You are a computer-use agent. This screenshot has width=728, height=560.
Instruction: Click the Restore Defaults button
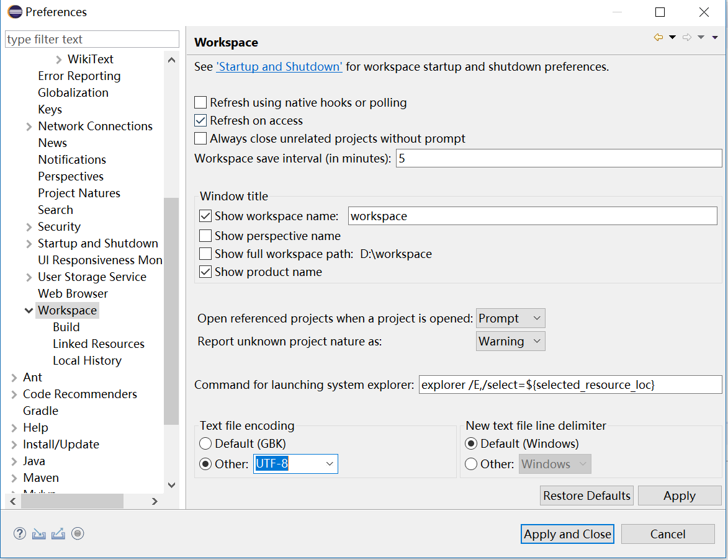[x=586, y=495]
